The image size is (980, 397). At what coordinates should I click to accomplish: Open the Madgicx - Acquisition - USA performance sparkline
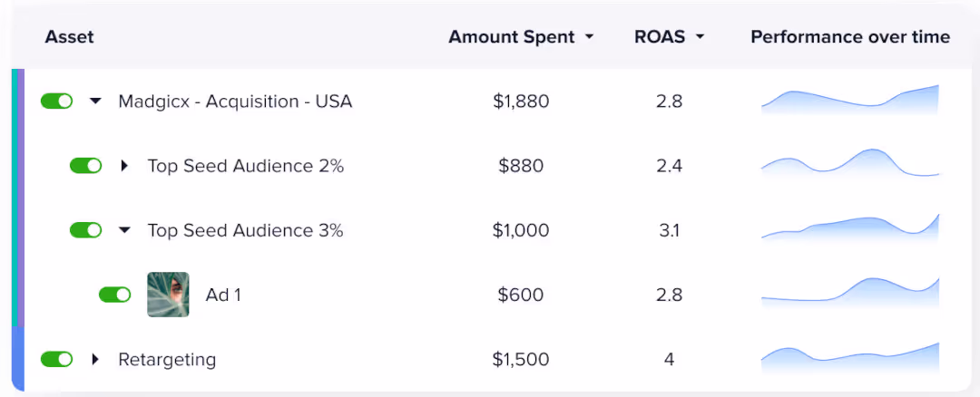tap(850, 100)
